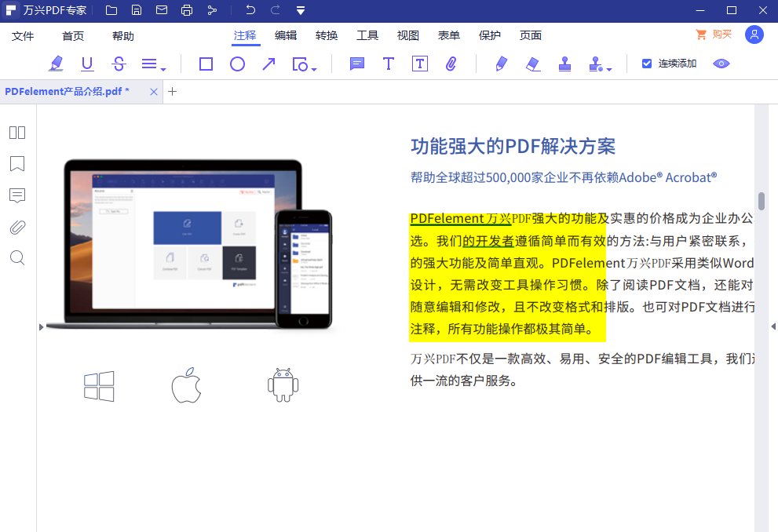Send PDF by email envelope icon
Image resolution: width=778 pixels, height=532 pixels.
tap(162, 10)
